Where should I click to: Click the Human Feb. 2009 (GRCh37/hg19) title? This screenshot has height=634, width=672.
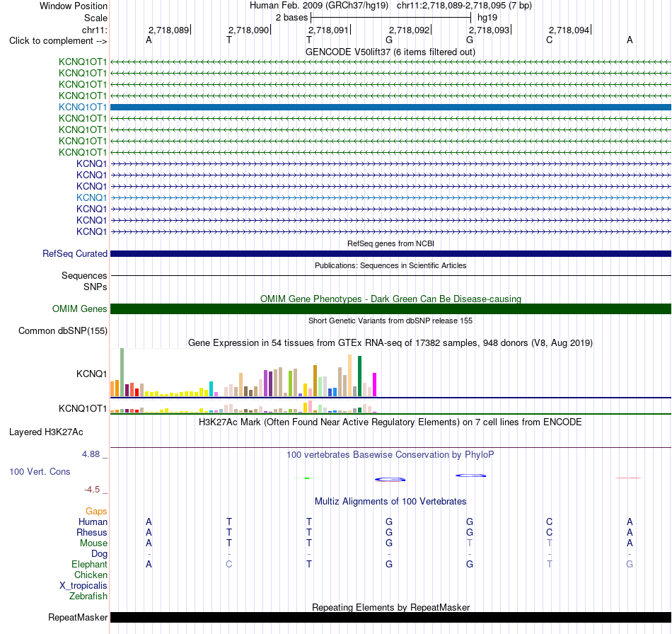[319, 6]
